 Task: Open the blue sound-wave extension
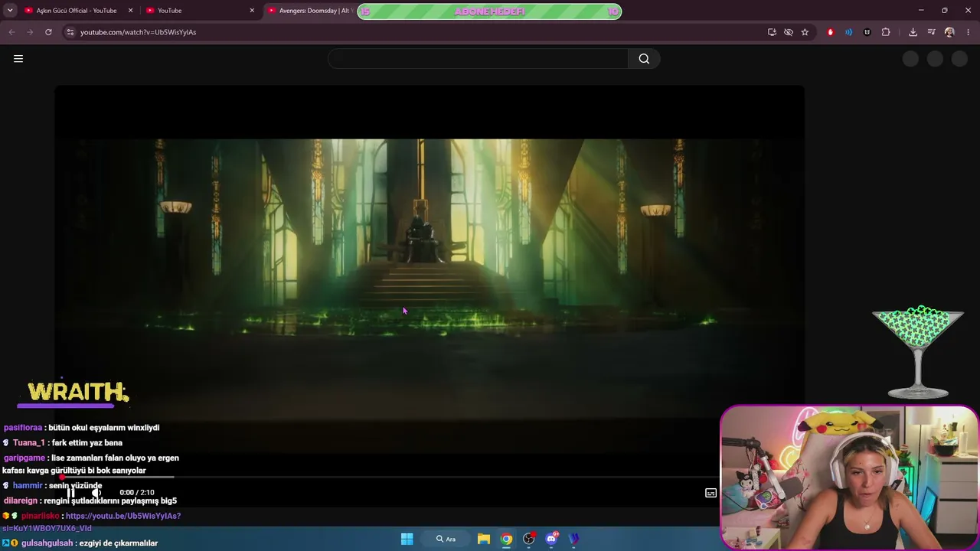(x=848, y=32)
